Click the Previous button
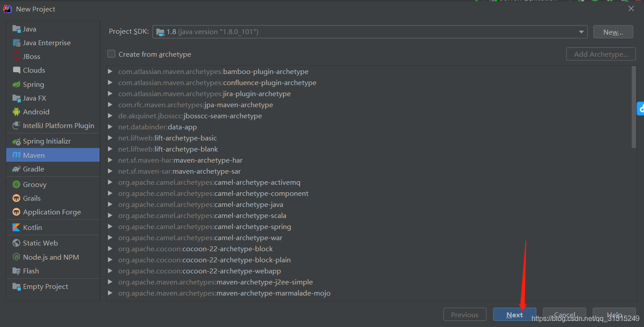 [x=465, y=315]
